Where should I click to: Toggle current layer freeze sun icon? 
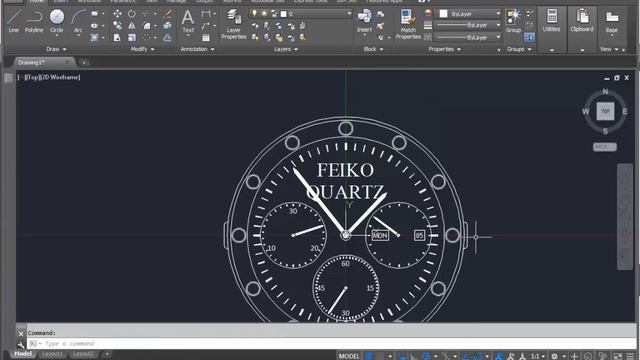264,13
